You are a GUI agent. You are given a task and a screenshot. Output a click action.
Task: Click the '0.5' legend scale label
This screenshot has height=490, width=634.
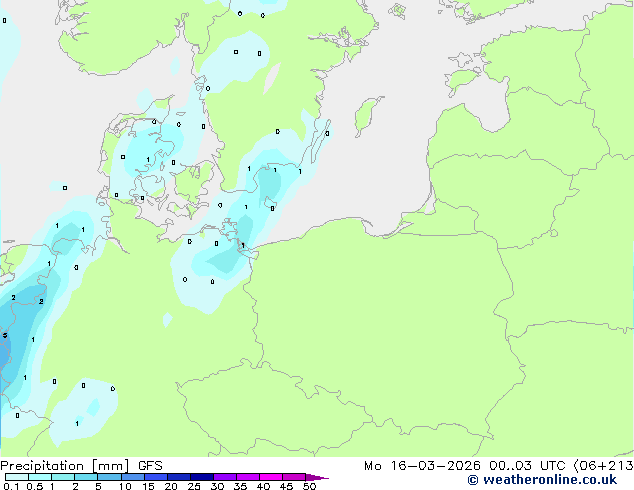pos(35,486)
